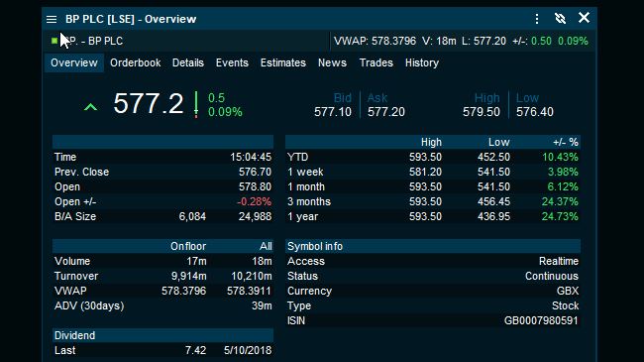Click the last dividend date 5/10/2018
The height and width of the screenshot is (362, 644).
pos(248,350)
